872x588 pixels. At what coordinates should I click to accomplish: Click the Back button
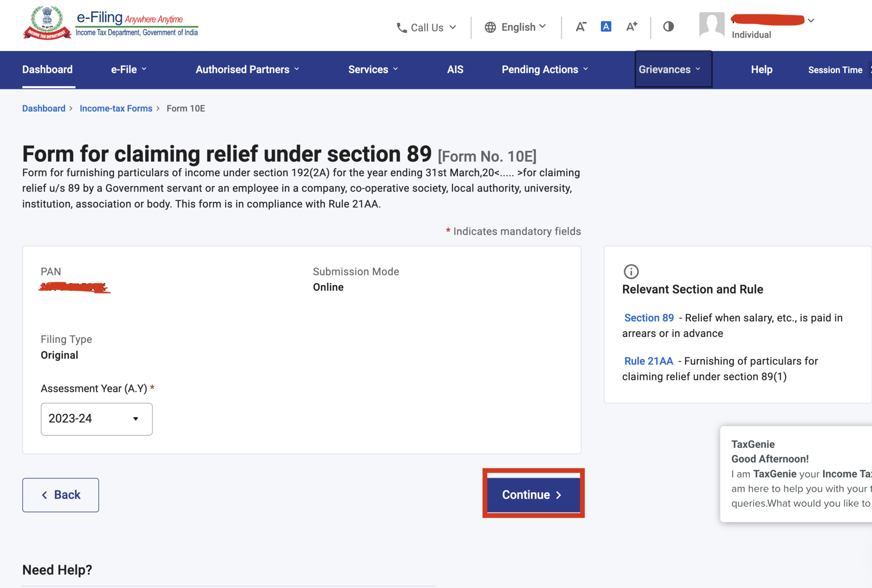click(60, 494)
